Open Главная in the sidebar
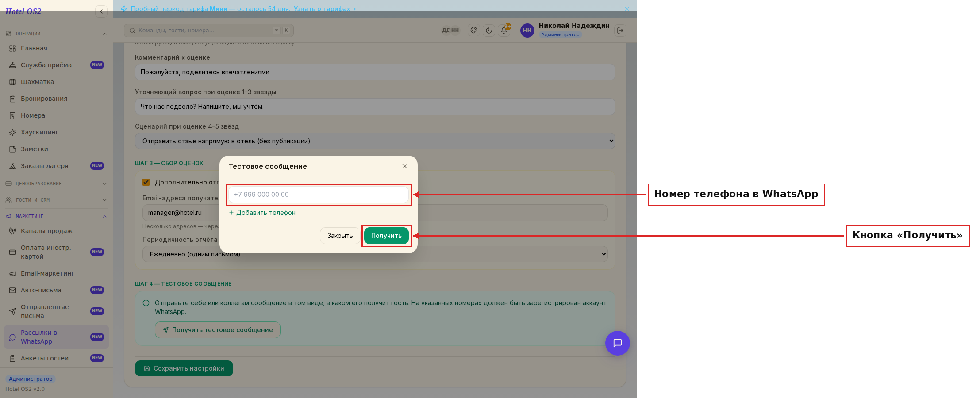980x398 pixels. click(56, 48)
